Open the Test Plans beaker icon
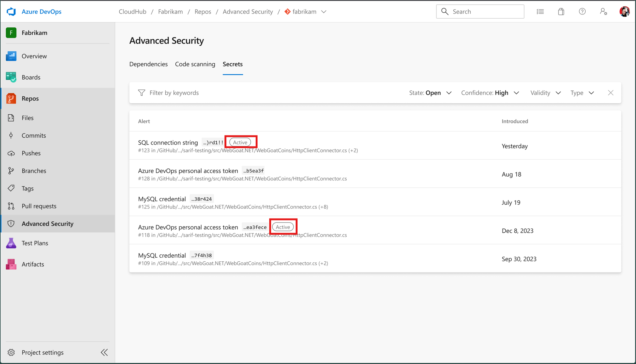 (x=11, y=243)
